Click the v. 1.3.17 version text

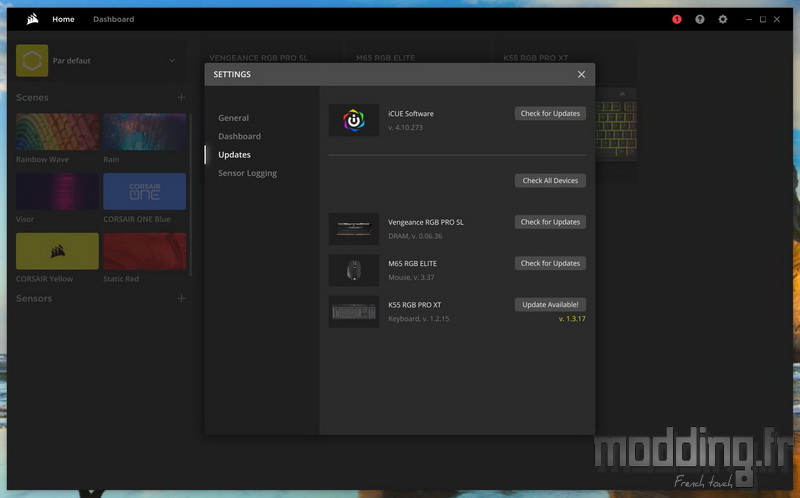click(572, 318)
